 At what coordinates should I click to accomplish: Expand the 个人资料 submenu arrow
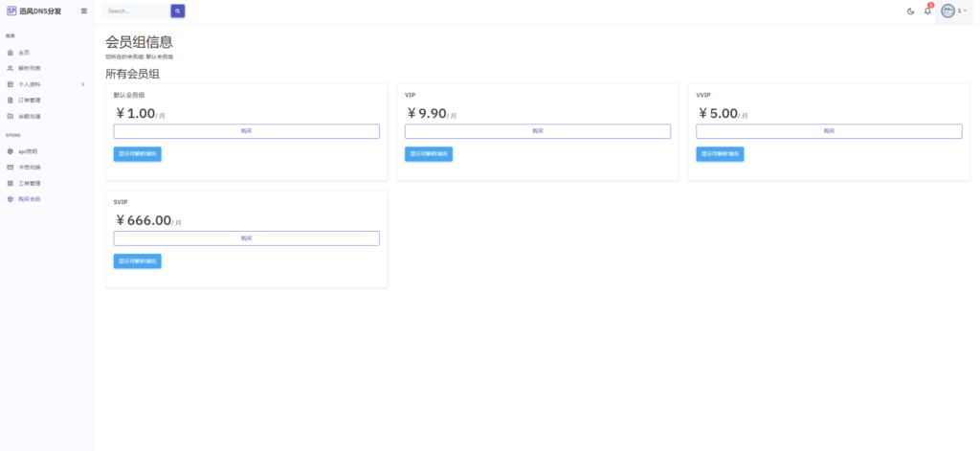pos(84,84)
